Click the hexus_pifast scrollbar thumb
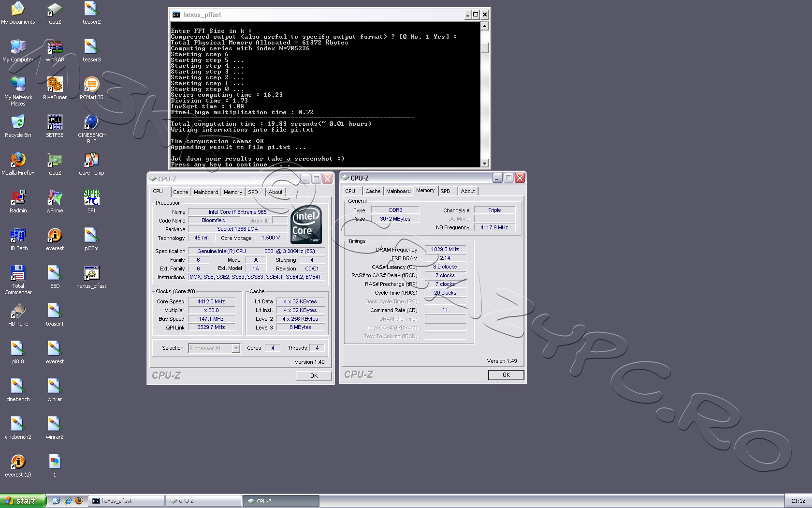Image resolution: width=812 pixels, height=508 pixels. 485,47
